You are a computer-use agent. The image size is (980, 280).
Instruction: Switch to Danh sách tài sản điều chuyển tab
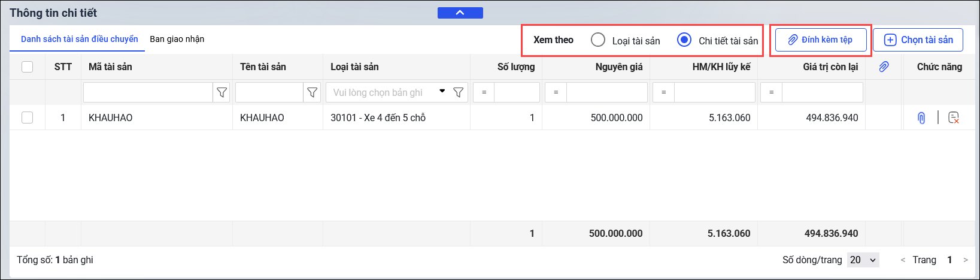[79, 39]
